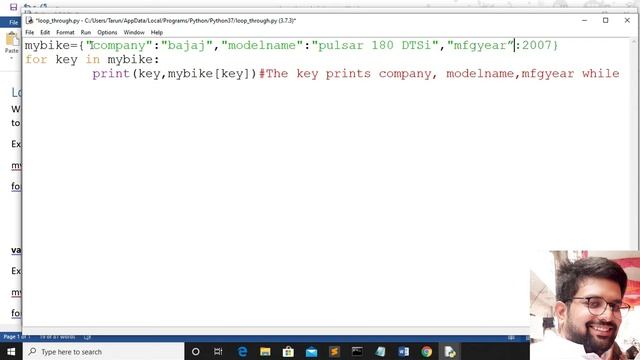Open the Help menu
The image size is (640, 360).
(x=157, y=32)
